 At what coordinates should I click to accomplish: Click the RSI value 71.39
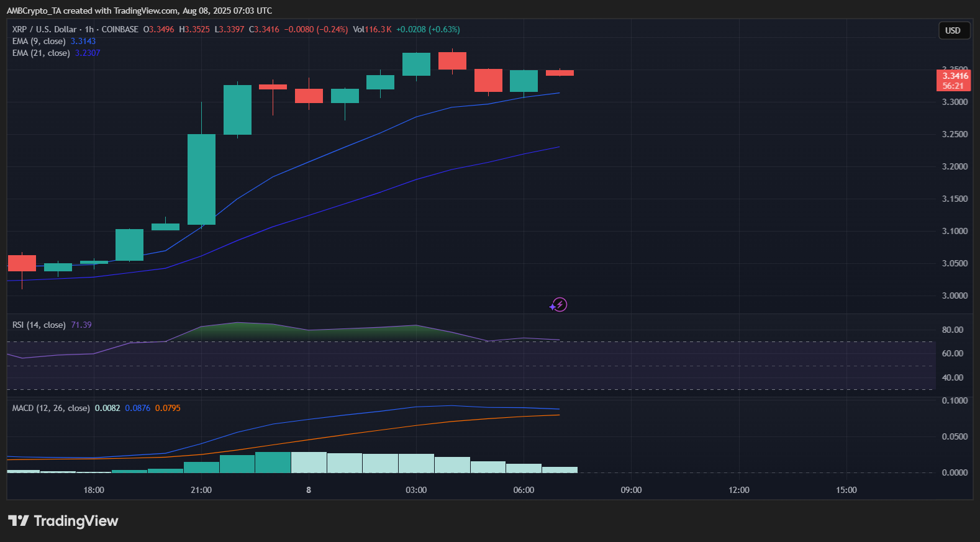tap(81, 325)
